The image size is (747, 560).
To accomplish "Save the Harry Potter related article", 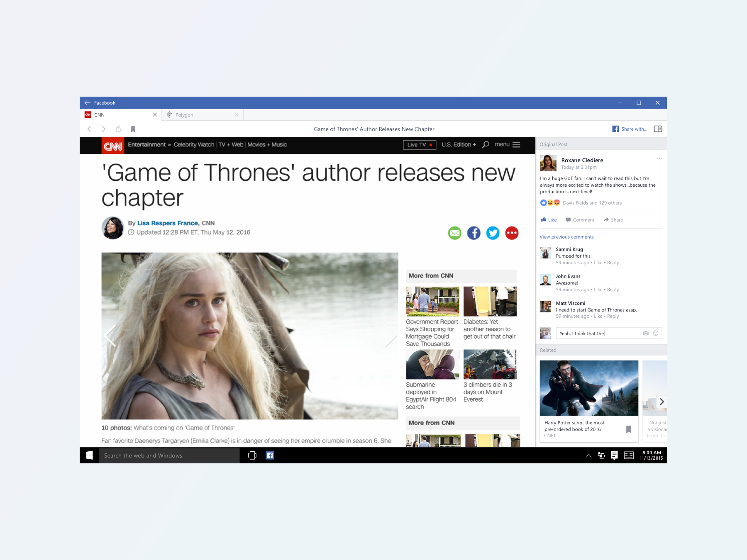I will pos(628,429).
